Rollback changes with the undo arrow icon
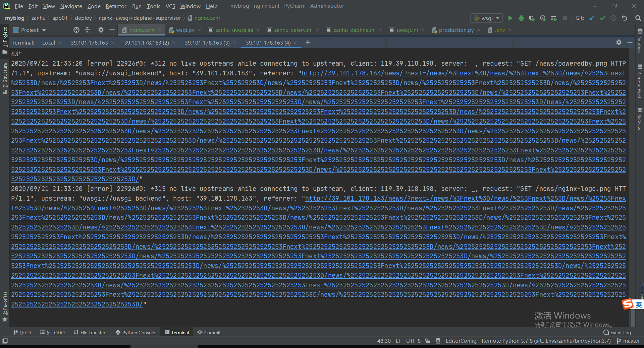The width and height of the screenshot is (644, 348). point(624,18)
